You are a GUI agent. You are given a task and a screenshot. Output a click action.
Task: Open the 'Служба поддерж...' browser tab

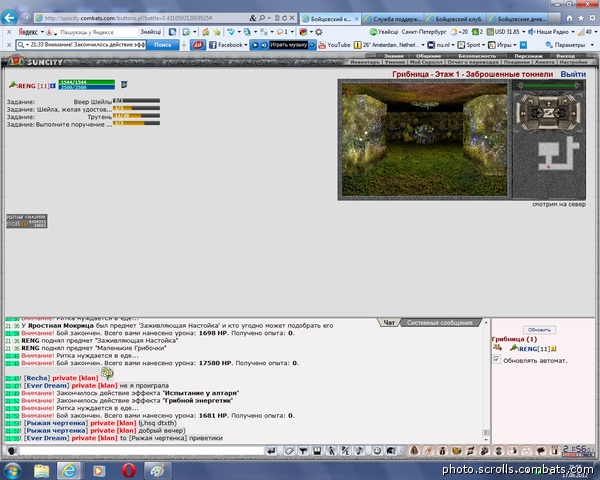point(394,18)
